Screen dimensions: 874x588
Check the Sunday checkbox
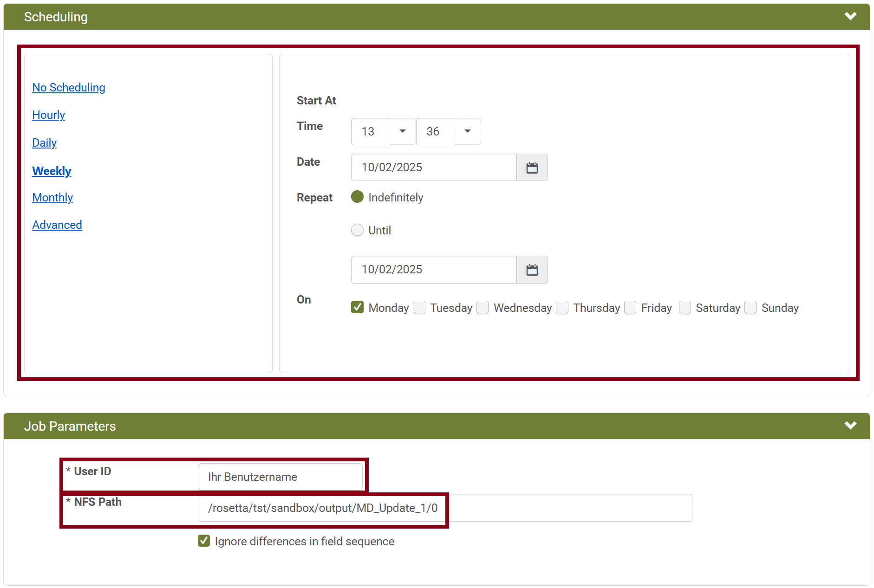click(x=750, y=307)
